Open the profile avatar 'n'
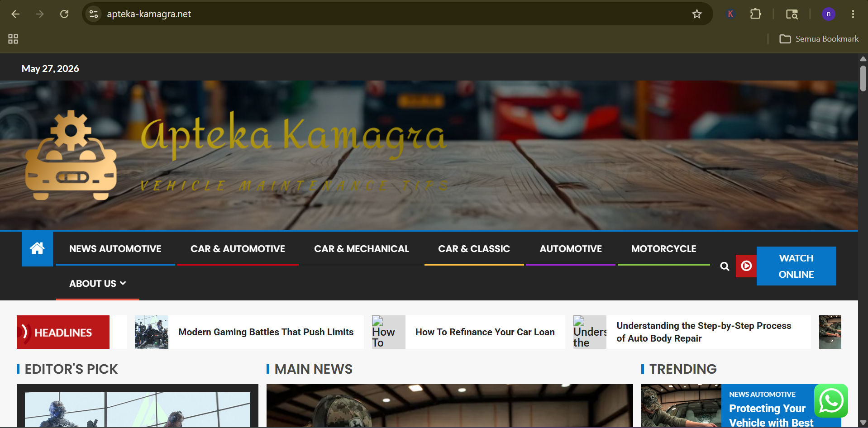Screen dimensions: 868x428 tap(829, 14)
